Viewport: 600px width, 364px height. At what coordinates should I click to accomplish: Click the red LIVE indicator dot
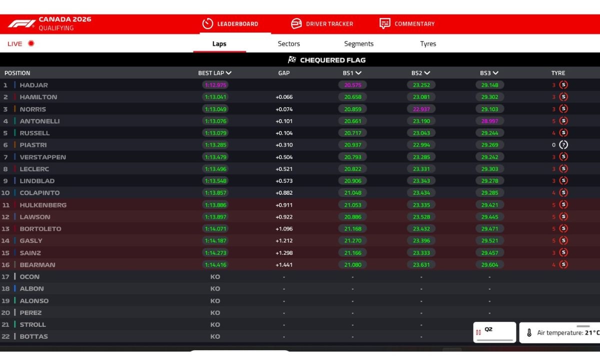31,43
